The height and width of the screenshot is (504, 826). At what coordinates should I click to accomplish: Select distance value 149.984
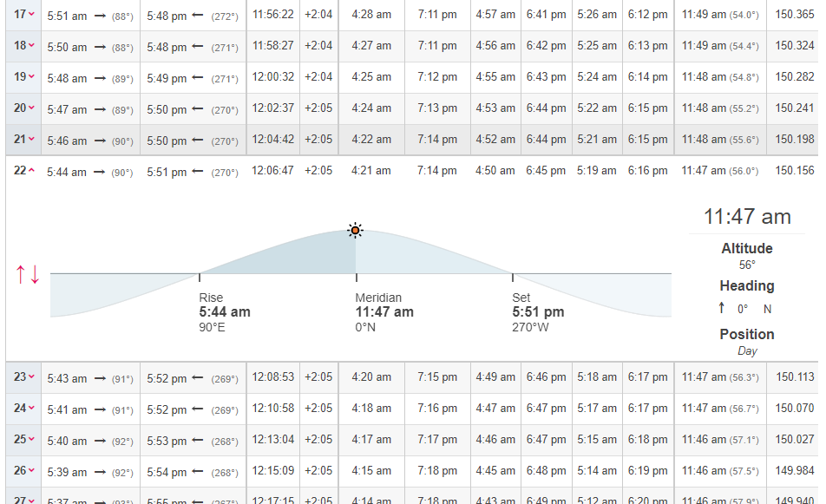click(795, 470)
